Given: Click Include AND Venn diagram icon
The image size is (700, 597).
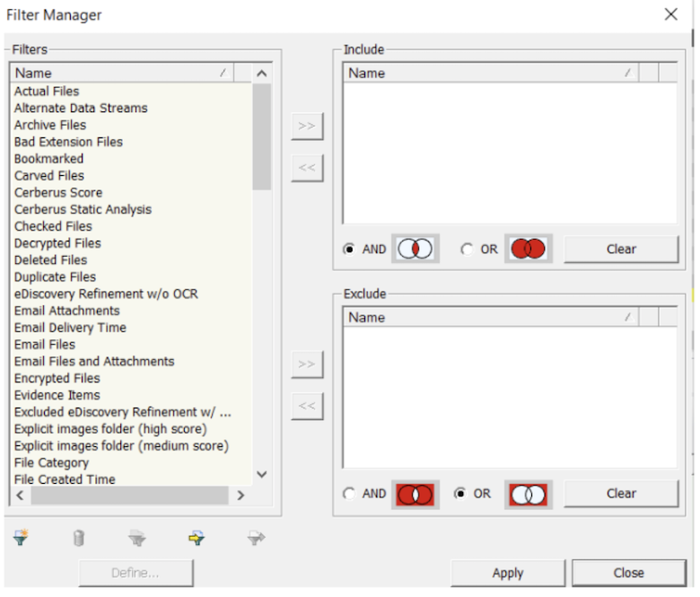Looking at the screenshot, I should [x=415, y=249].
